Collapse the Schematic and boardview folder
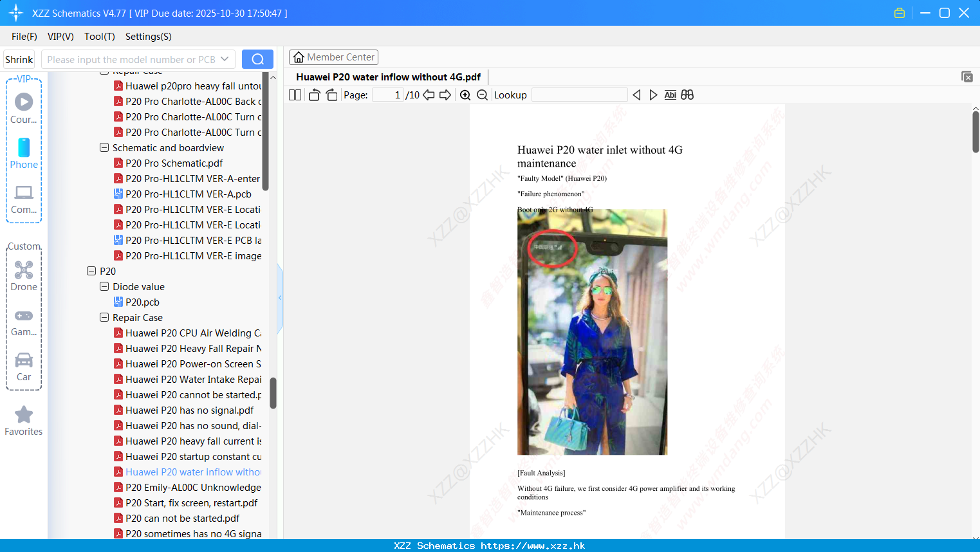This screenshot has width=980, height=552. 104,147
